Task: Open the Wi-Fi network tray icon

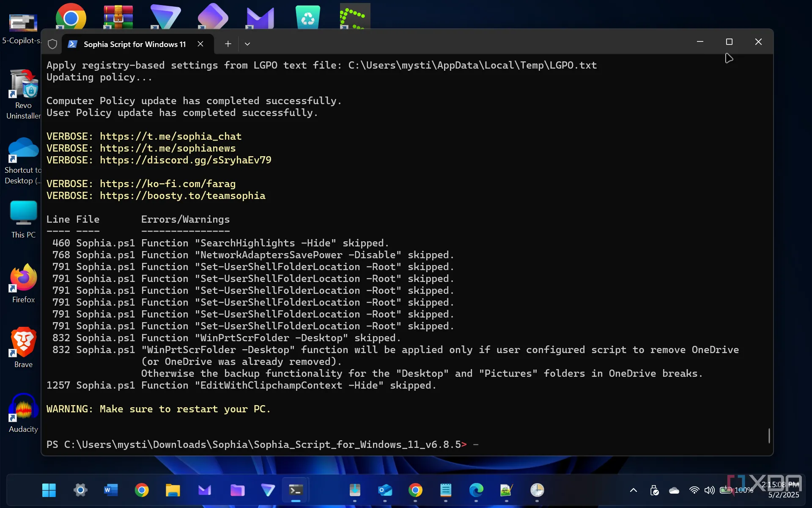Action: point(694,490)
